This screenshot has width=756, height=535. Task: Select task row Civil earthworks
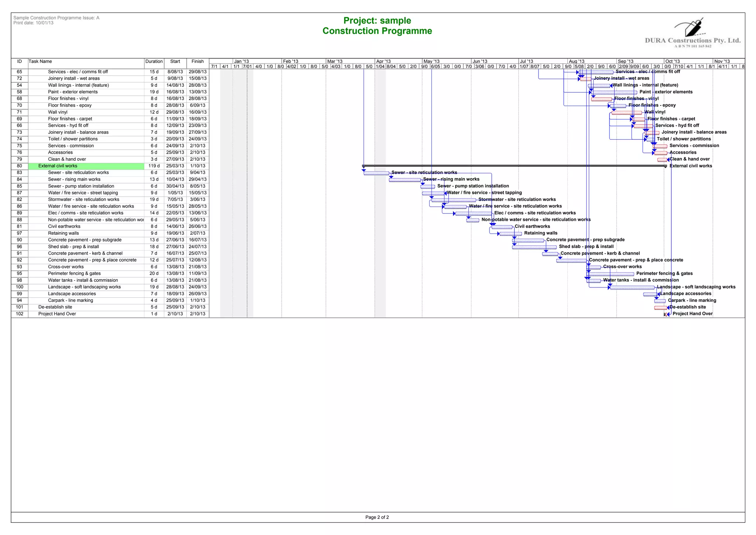point(64,226)
